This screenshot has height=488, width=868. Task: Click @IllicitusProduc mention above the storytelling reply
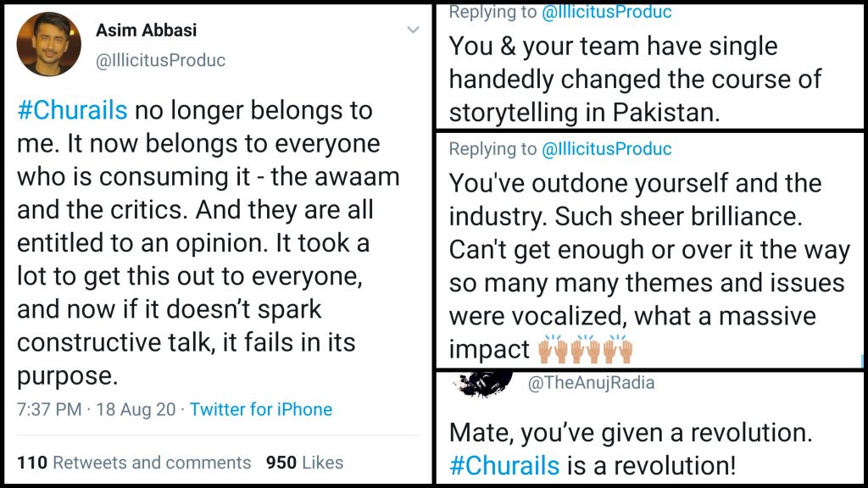606,12
